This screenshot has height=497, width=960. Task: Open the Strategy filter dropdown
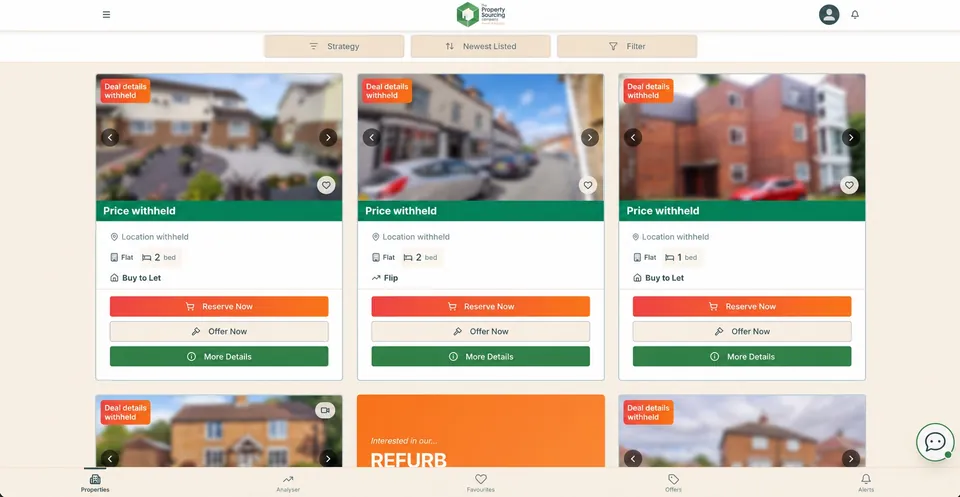click(x=334, y=47)
